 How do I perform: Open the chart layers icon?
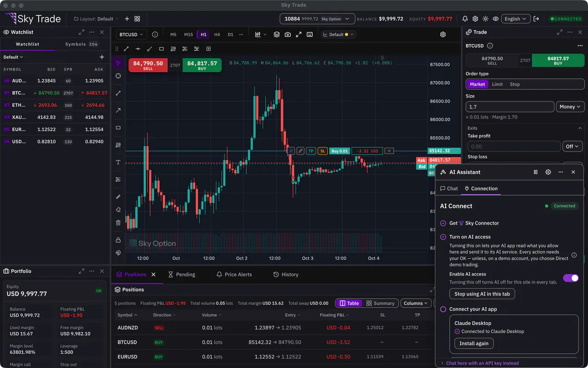[277, 34]
